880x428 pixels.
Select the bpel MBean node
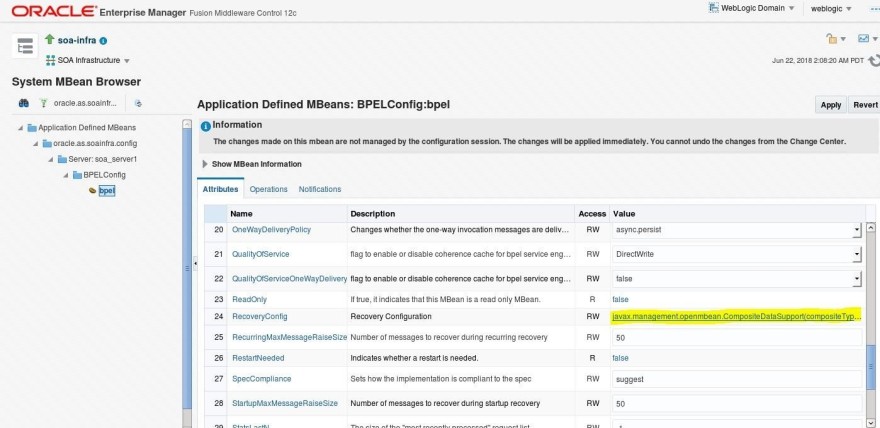click(x=107, y=191)
